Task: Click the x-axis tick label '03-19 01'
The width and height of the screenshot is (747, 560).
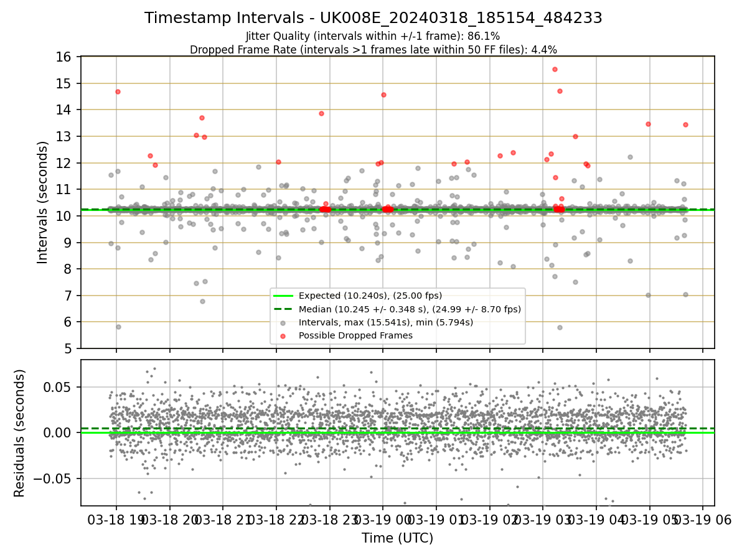Action: (436, 520)
